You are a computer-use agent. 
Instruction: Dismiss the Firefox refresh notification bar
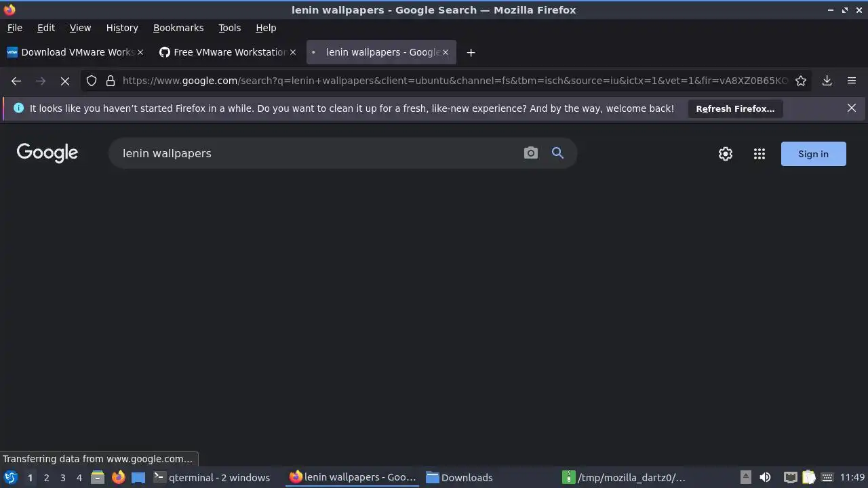coord(852,108)
